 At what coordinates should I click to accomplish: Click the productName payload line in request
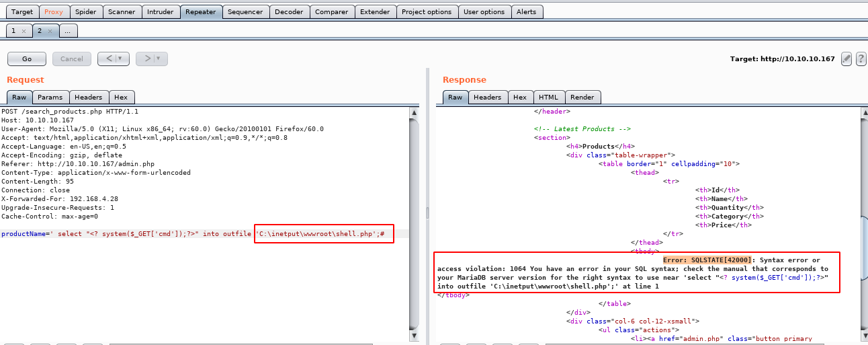coord(193,234)
